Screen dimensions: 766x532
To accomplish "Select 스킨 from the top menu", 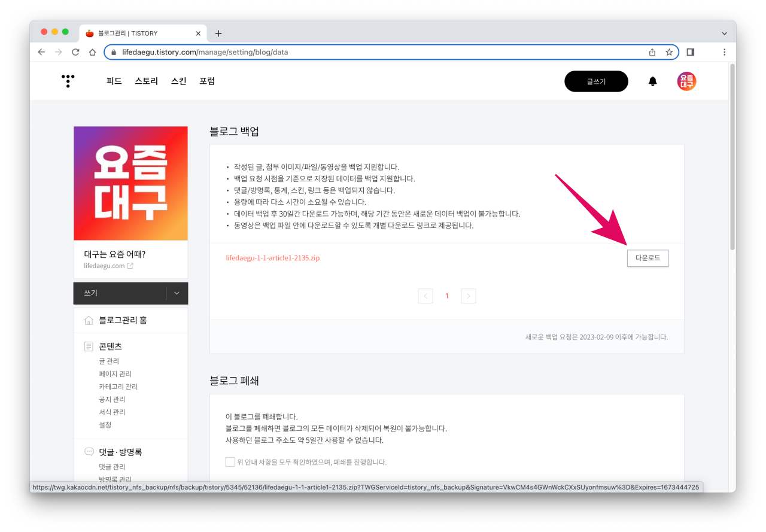I will [178, 81].
